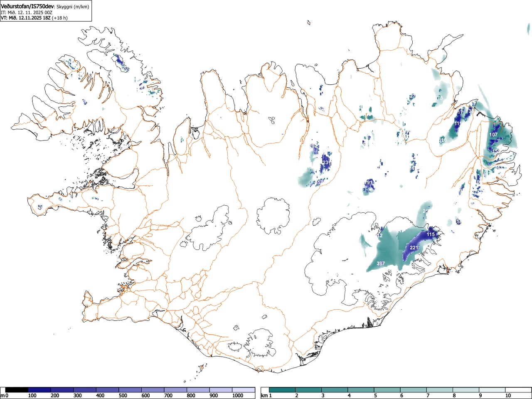Select the metre swatch between 900 and 1000
This screenshot has width=532, height=399.
[221, 390]
